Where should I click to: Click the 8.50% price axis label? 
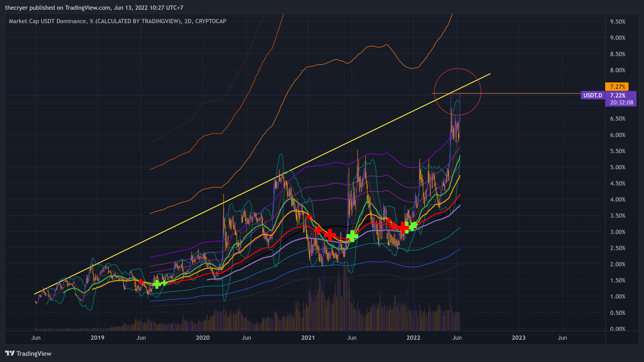pyautogui.click(x=618, y=54)
